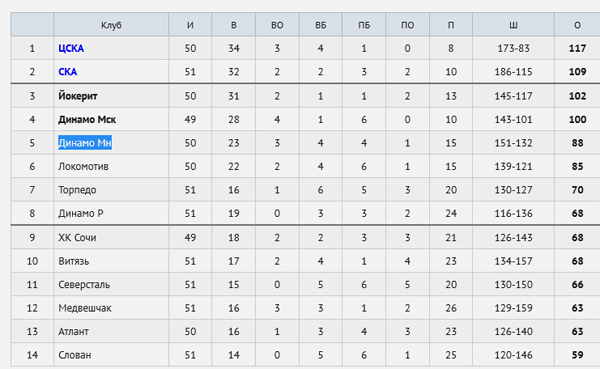
Task: Open the ЦСКА team link
Action: pyautogui.click(x=71, y=48)
